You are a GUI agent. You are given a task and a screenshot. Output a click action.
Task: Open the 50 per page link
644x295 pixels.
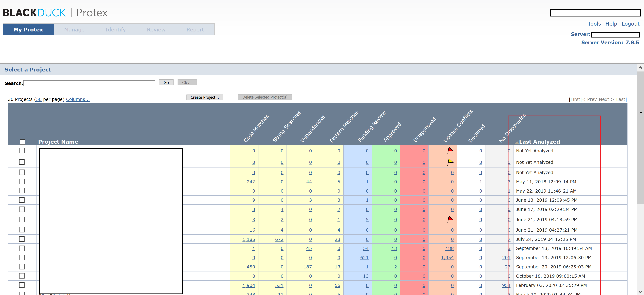[x=39, y=99]
